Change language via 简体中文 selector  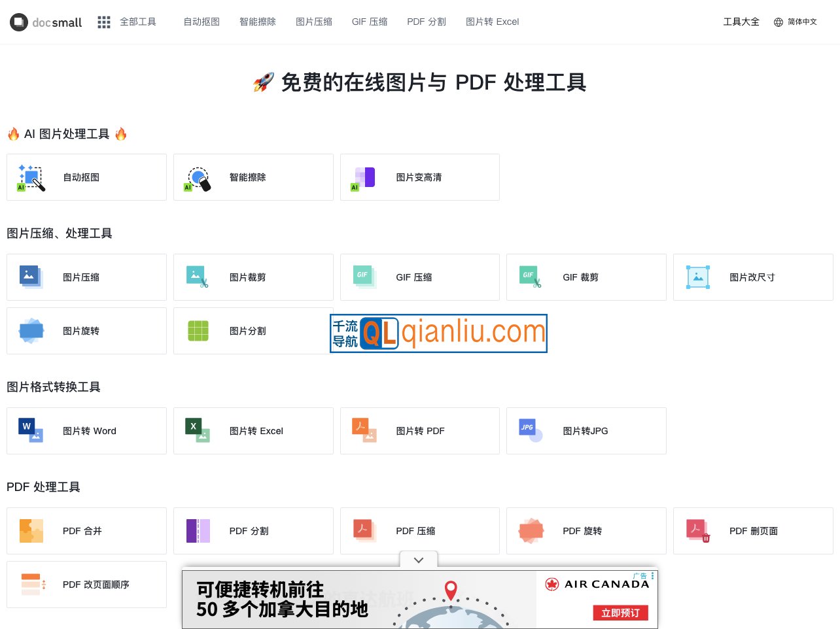(796, 22)
